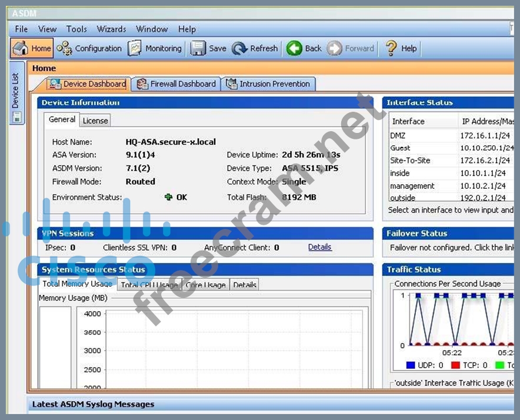The height and width of the screenshot is (420, 520).
Task: Click the green Back arrow
Action: click(x=294, y=48)
